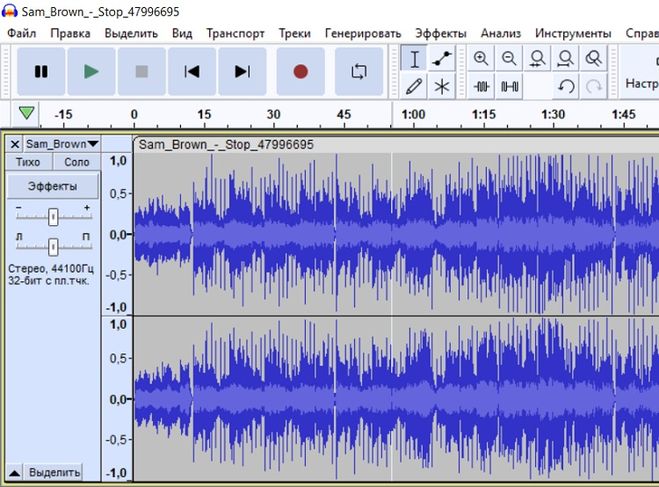This screenshot has width=659, height=487.
Task: Mute track with the Тихо button
Action: (x=28, y=162)
